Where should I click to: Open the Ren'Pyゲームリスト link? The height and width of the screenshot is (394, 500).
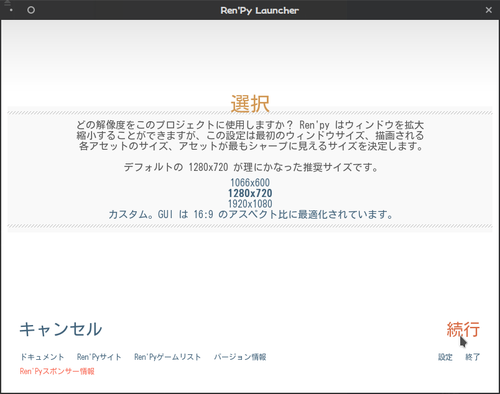tap(168, 357)
